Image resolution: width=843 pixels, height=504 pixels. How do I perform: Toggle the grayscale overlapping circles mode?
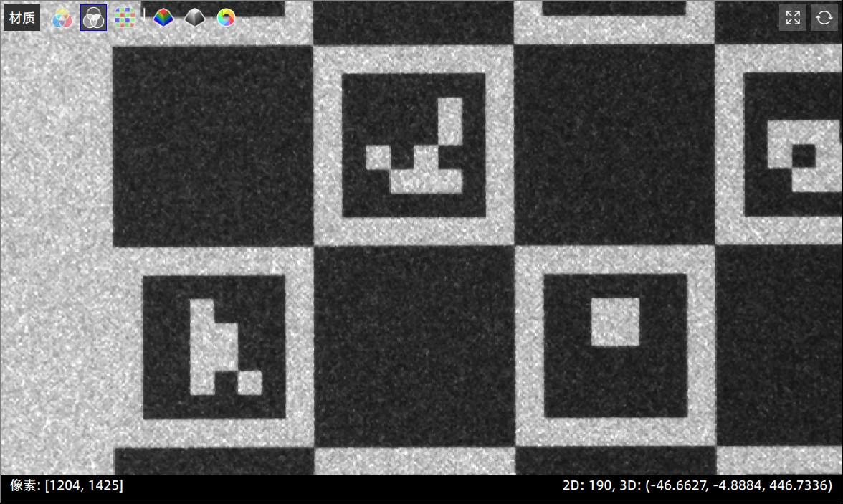coord(93,18)
